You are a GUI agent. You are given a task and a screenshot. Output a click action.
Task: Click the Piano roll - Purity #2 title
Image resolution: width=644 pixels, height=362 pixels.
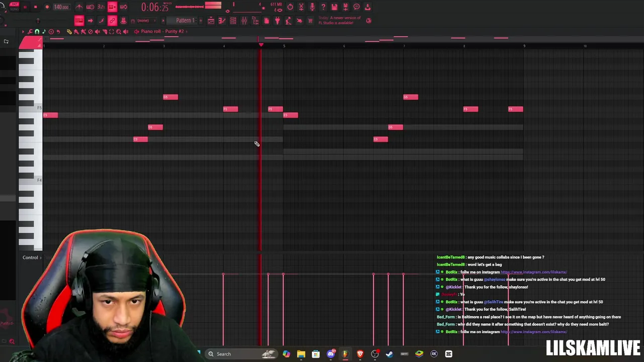click(x=162, y=31)
